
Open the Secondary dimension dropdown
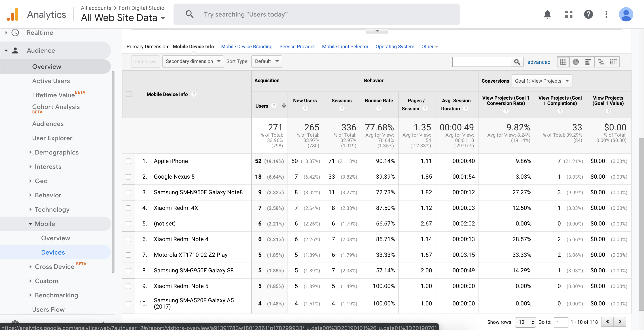193,61
